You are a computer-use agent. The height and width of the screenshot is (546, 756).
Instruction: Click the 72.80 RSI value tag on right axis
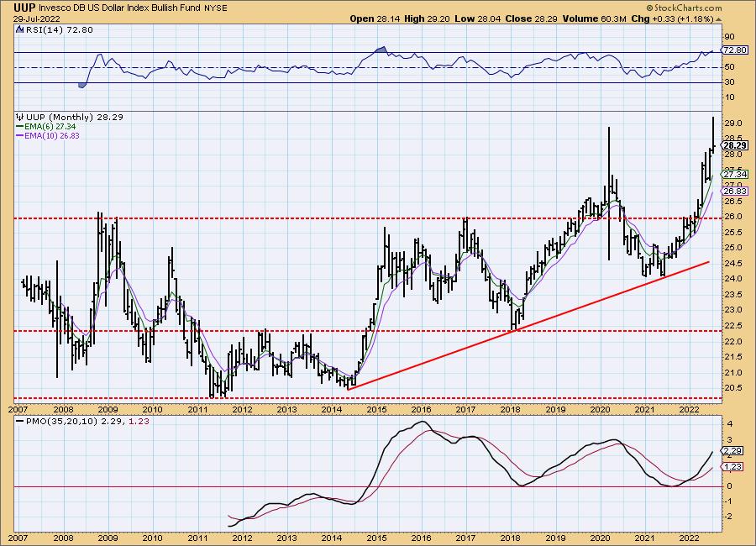point(735,50)
